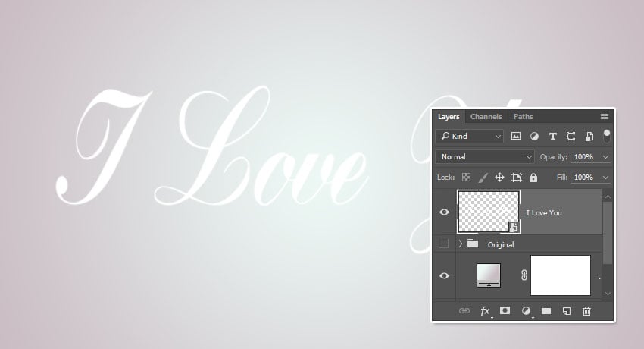644x349 pixels.
Task: Filter for pixel layers icon
Action: 516,136
